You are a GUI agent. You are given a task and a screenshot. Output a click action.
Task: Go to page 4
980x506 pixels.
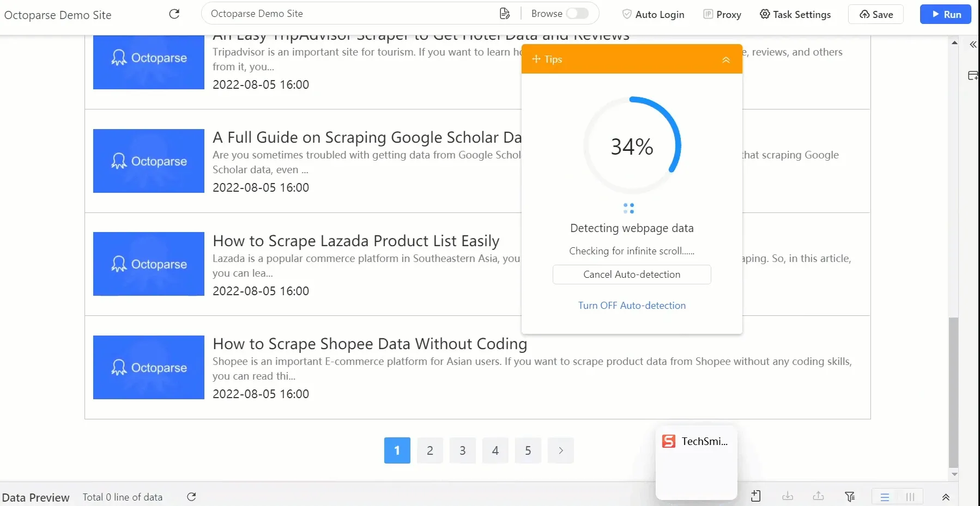(x=495, y=450)
